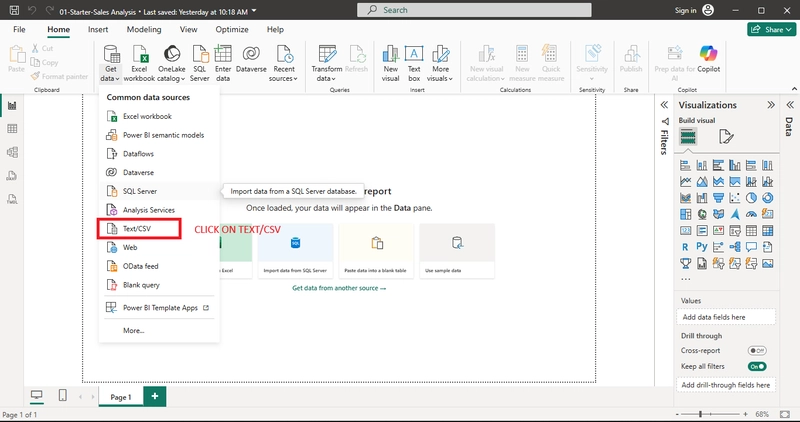Expand the Filters pane chevrons
800x422 pixels.
click(x=664, y=105)
